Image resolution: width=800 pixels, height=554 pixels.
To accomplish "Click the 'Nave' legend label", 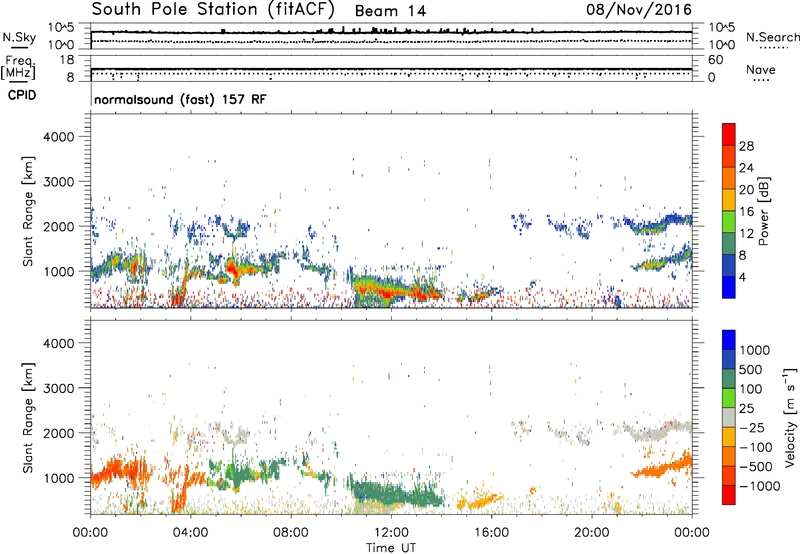I will (761, 69).
